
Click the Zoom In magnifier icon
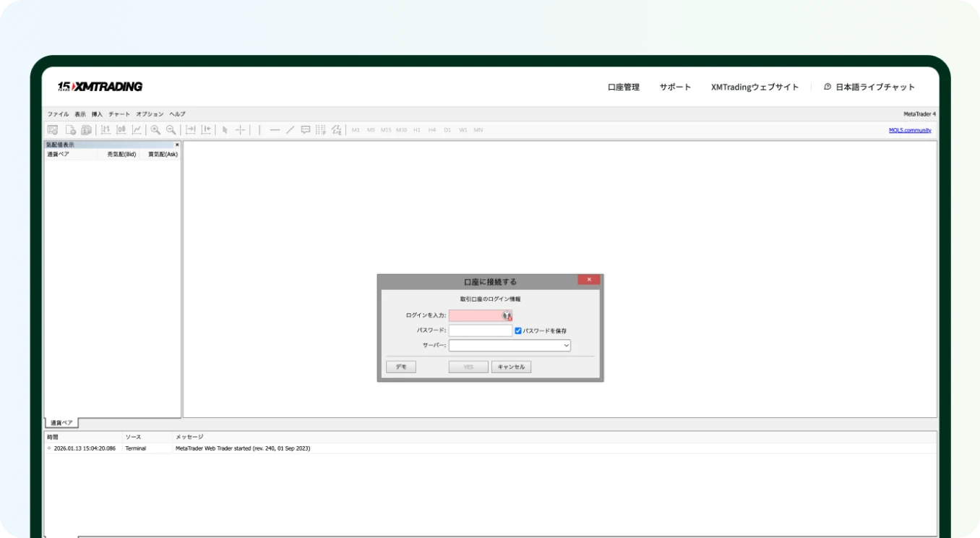click(x=155, y=130)
